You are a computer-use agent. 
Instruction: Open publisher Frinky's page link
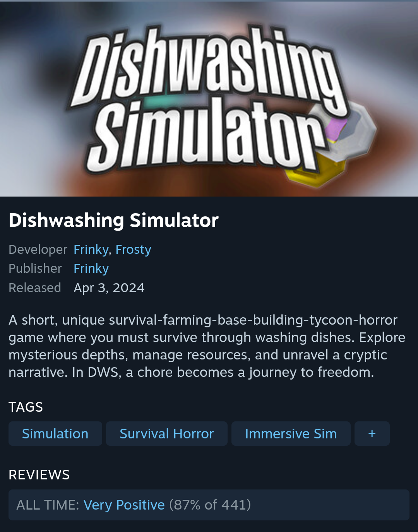[x=91, y=269]
